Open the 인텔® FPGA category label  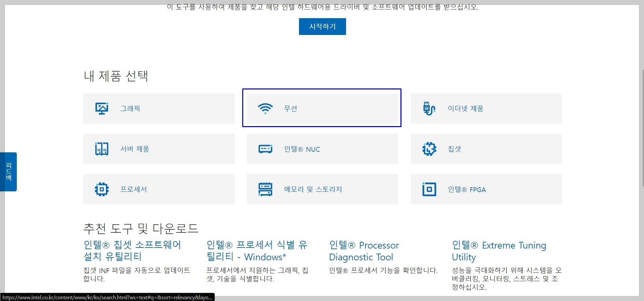pos(467,189)
